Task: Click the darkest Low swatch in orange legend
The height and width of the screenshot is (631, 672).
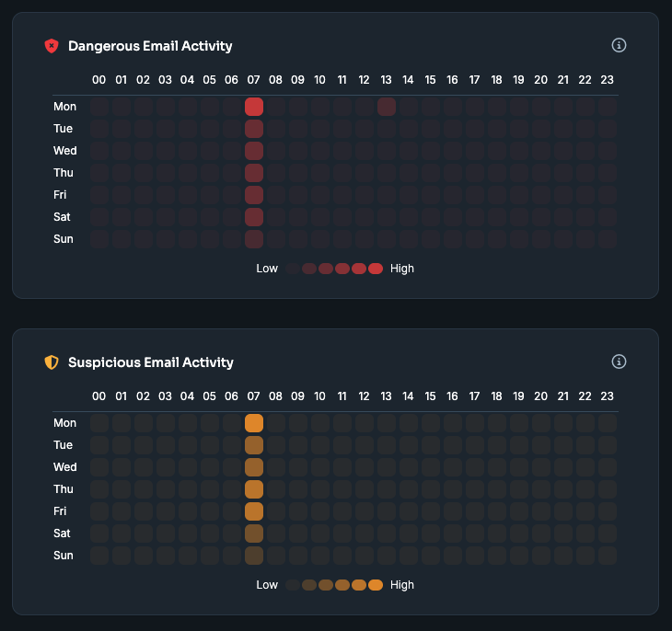Action: 293,585
